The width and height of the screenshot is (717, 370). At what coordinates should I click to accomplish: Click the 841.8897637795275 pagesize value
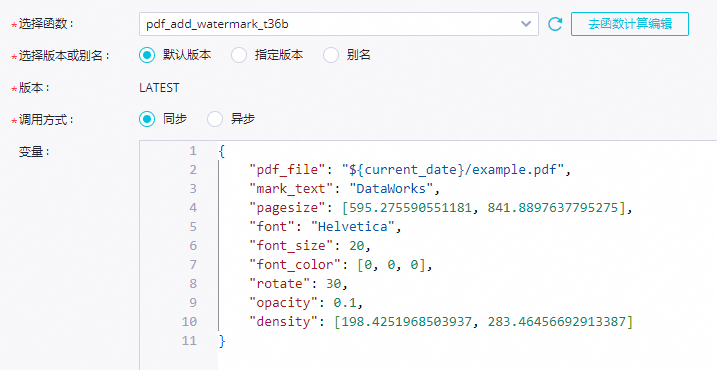click(x=553, y=208)
